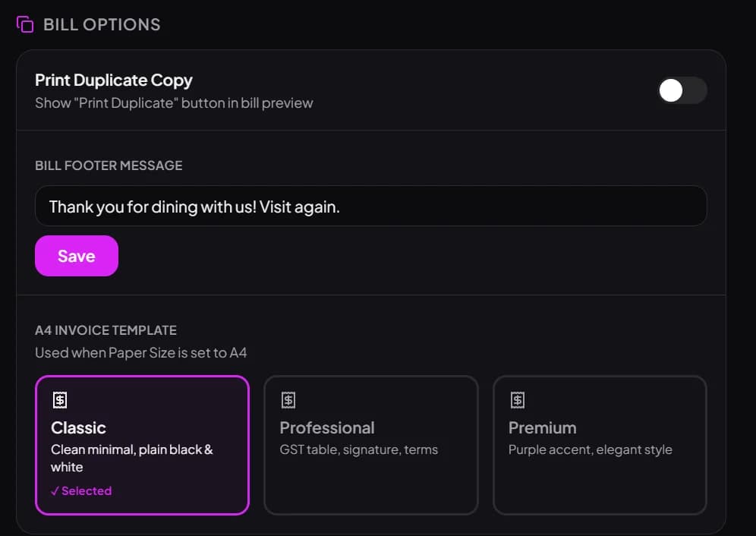Click the Print Duplicate Copy label
This screenshot has width=756, height=536.
(x=114, y=80)
